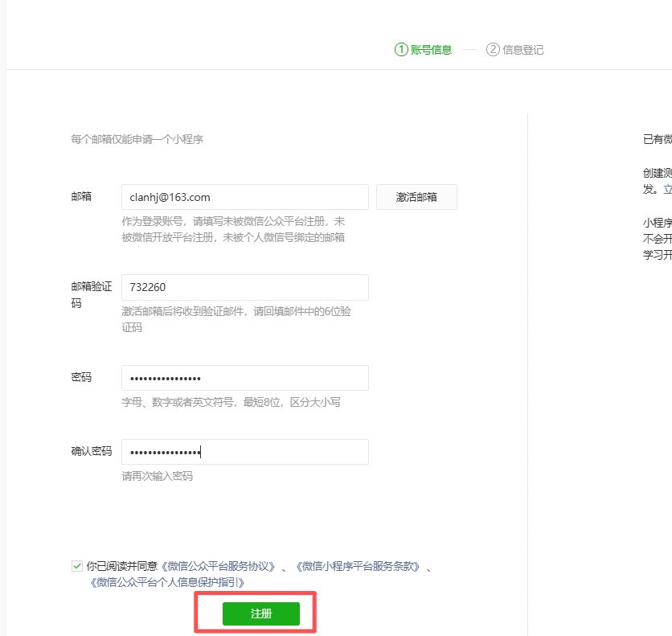Focus the 确认密码 confirm password field
Screen dimensions: 672x636
[244, 452]
